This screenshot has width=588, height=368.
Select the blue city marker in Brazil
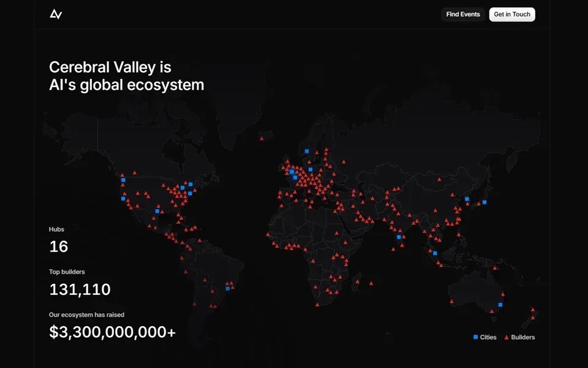pyautogui.click(x=228, y=288)
